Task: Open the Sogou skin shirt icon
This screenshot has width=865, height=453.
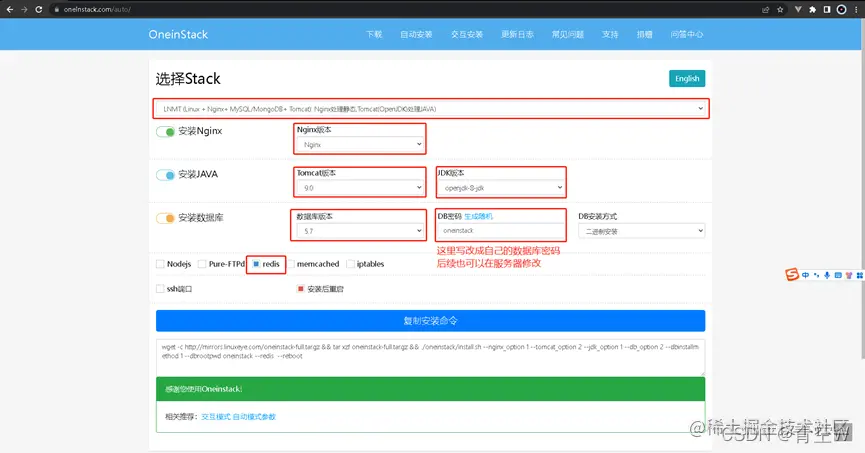Action: [849, 275]
